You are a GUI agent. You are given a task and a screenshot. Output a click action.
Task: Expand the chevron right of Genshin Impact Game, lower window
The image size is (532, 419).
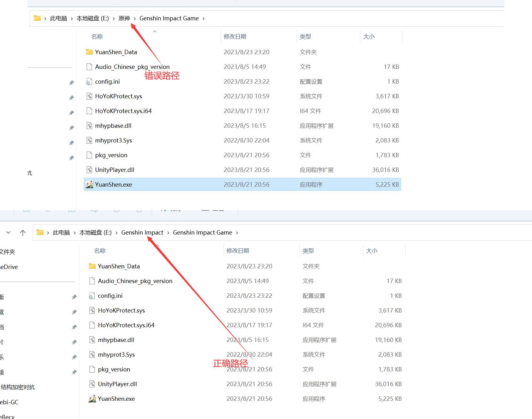237,233
